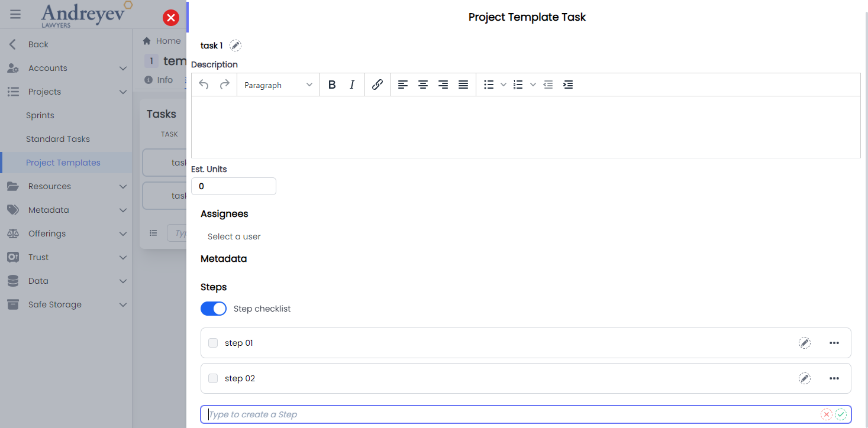Open the Paragraph style dropdown
The image size is (868, 428).
click(277, 84)
